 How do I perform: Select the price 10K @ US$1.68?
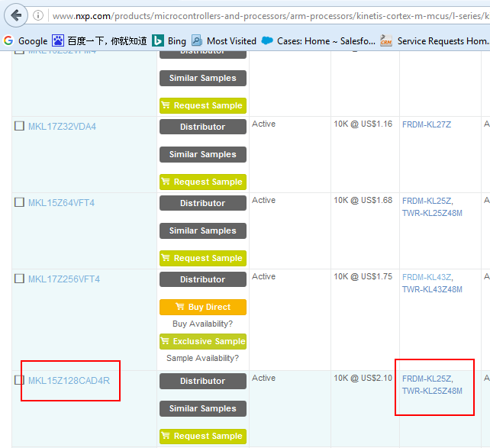click(x=363, y=200)
